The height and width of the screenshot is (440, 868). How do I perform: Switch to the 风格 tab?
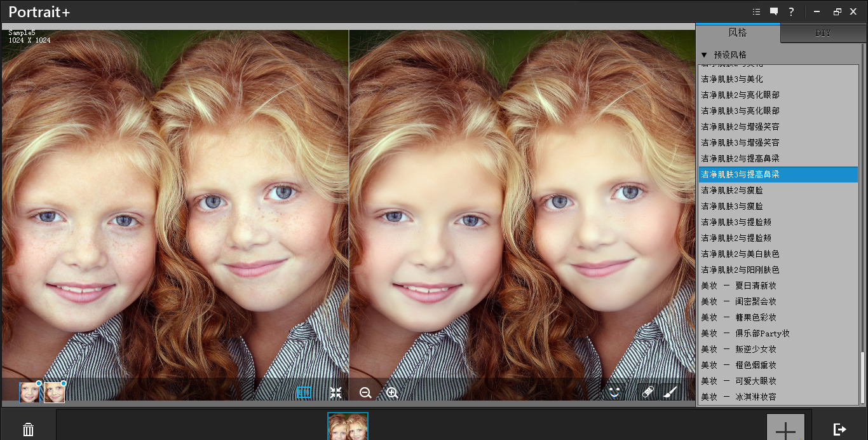click(x=738, y=32)
